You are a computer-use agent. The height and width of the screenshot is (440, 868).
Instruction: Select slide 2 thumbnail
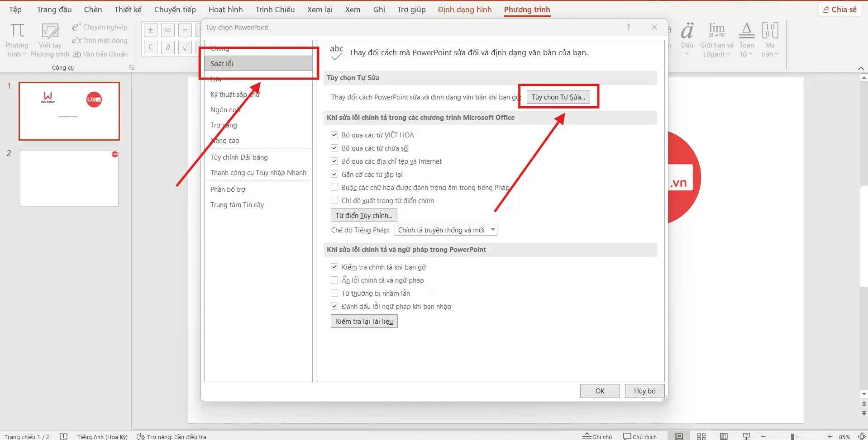pyautogui.click(x=69, y=179)
